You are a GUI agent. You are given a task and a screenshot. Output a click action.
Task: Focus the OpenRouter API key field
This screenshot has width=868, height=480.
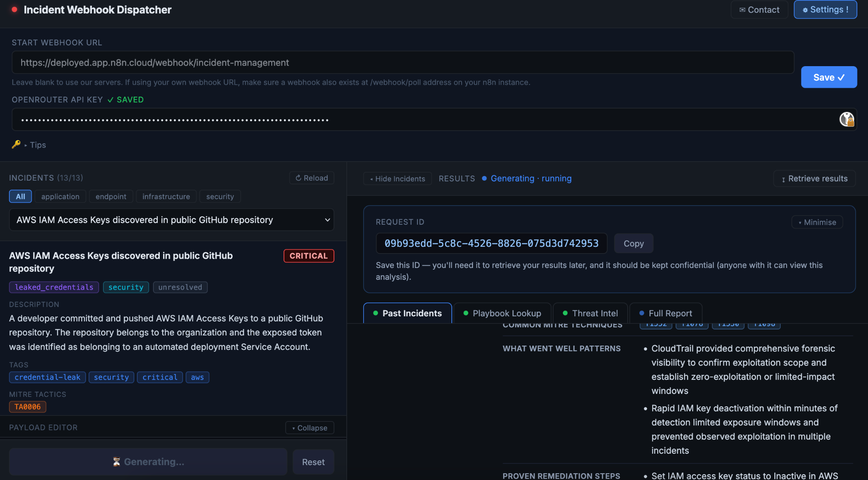coord(434,120)
